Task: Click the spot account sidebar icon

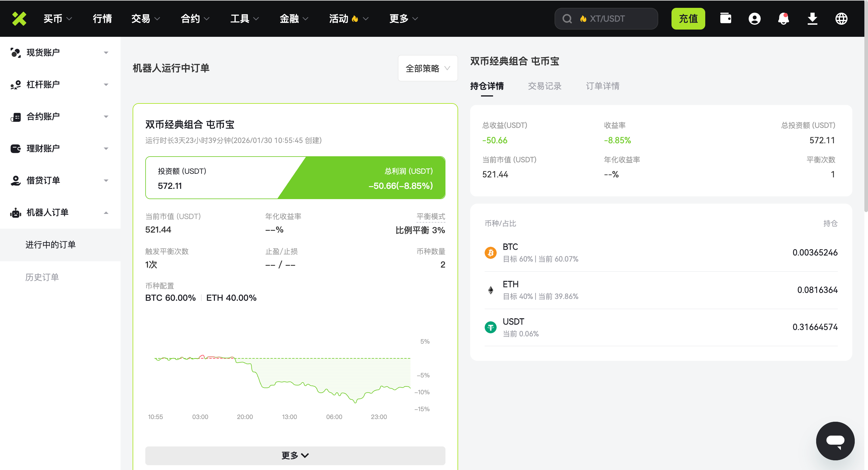Action: point(15,52)
